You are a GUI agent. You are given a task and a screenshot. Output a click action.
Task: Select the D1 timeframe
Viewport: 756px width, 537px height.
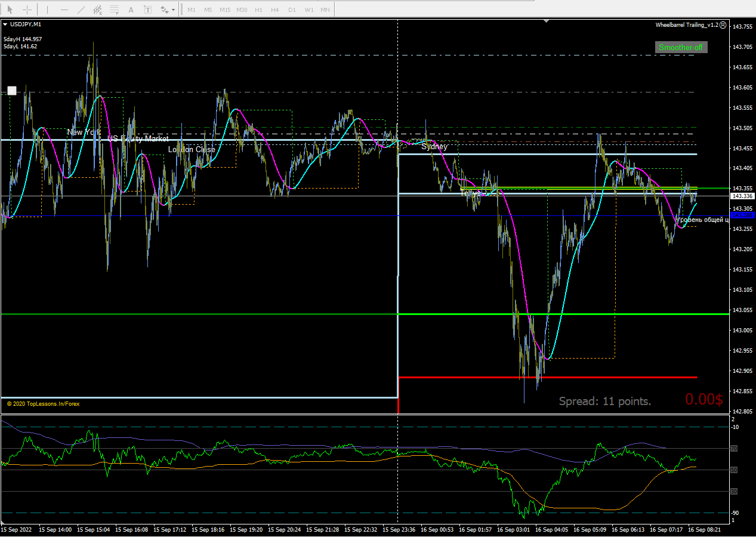(292, 10)
